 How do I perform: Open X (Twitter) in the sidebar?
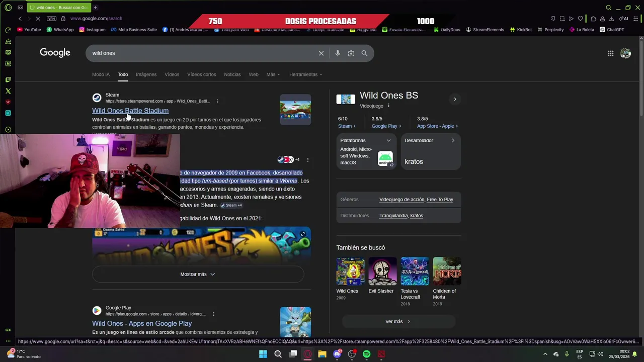(8, 91)
